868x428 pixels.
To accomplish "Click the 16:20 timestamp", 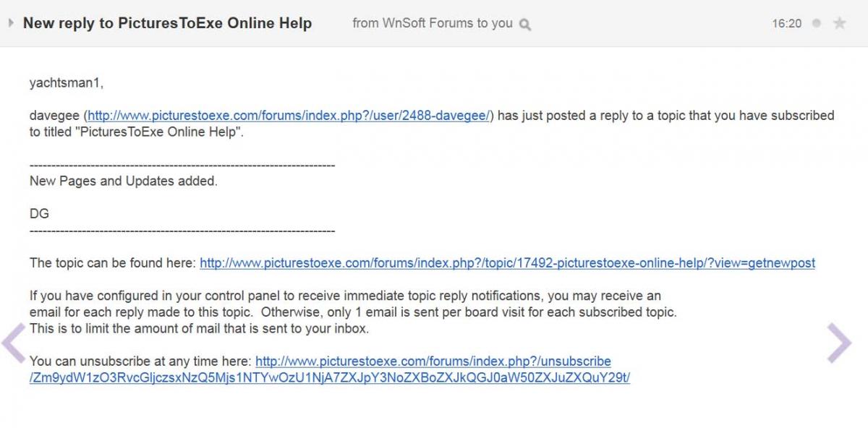I will click(786, 23).
